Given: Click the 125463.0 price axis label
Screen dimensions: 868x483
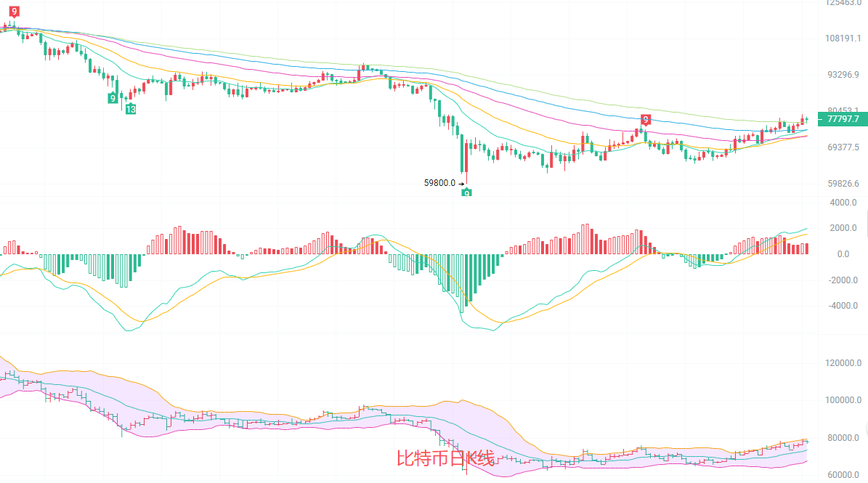Looking at the screenshot, I should tap(843, 4).
